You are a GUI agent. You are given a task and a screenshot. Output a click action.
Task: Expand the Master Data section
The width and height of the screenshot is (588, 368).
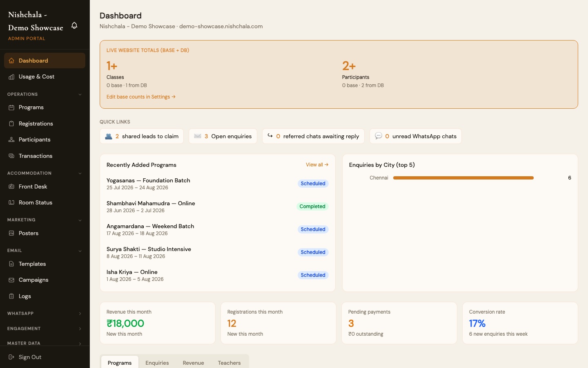coord(80,343)
